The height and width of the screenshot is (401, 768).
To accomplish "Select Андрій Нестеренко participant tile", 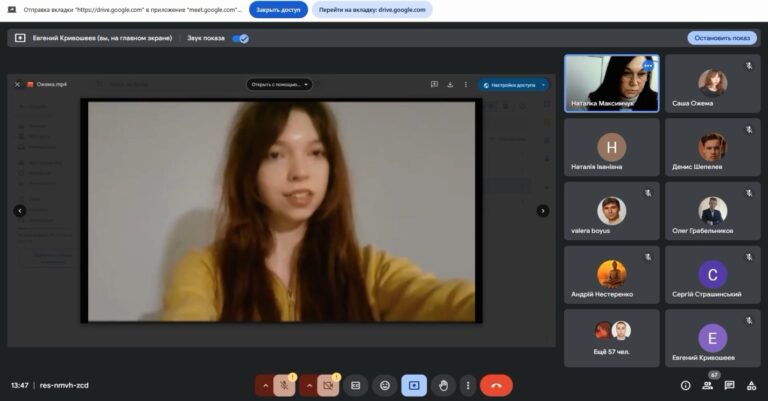I will pyautogui.click(x=612, y=274).
